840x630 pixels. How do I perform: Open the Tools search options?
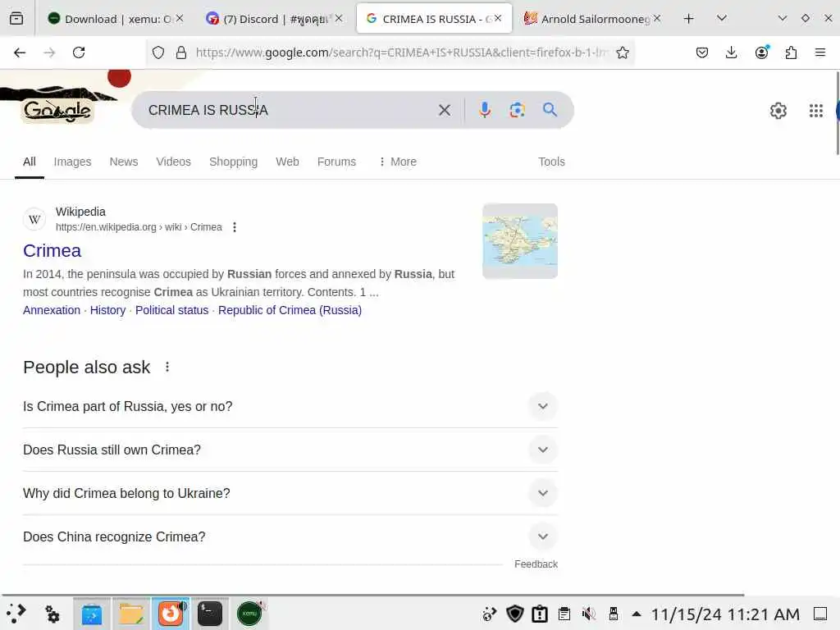(551, 162)
